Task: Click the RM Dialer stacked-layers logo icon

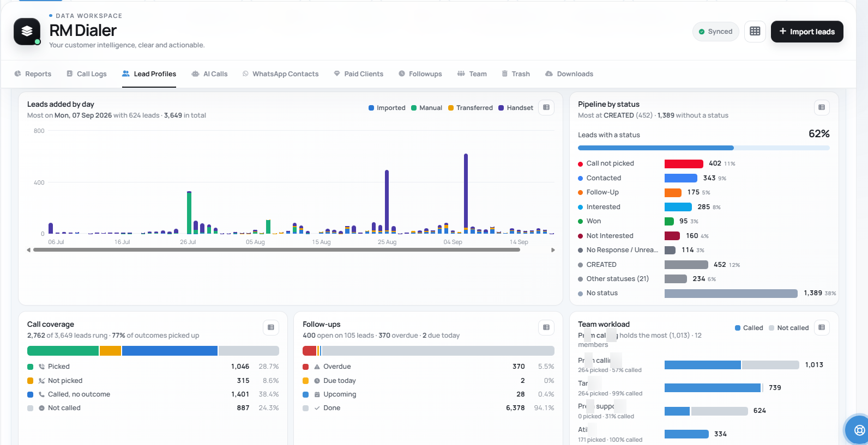Action: coord(27,32)
